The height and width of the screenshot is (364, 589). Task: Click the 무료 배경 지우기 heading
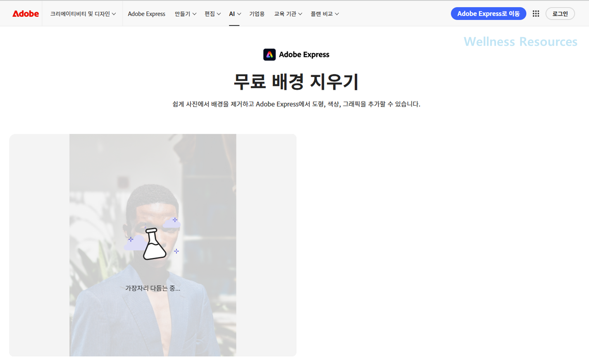[x=296, y=81]
